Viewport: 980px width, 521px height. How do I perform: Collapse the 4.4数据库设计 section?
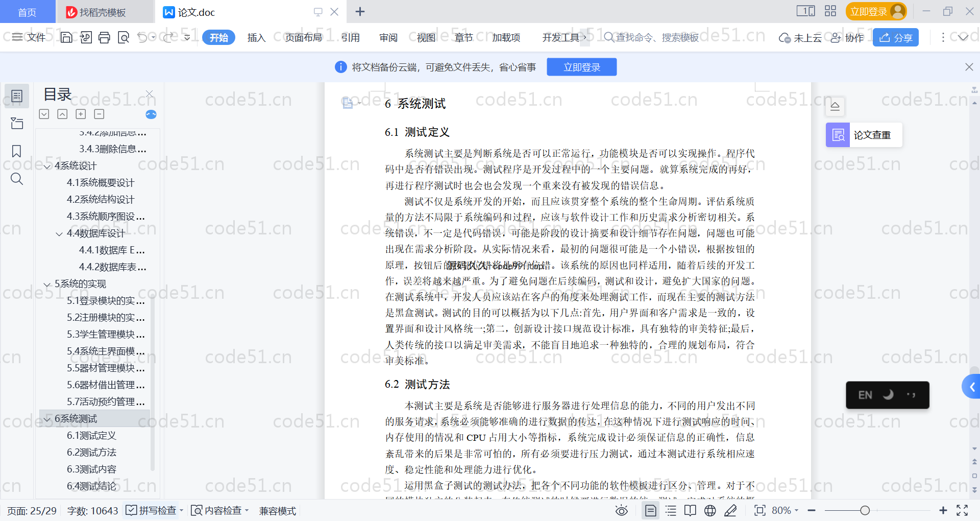59,234
